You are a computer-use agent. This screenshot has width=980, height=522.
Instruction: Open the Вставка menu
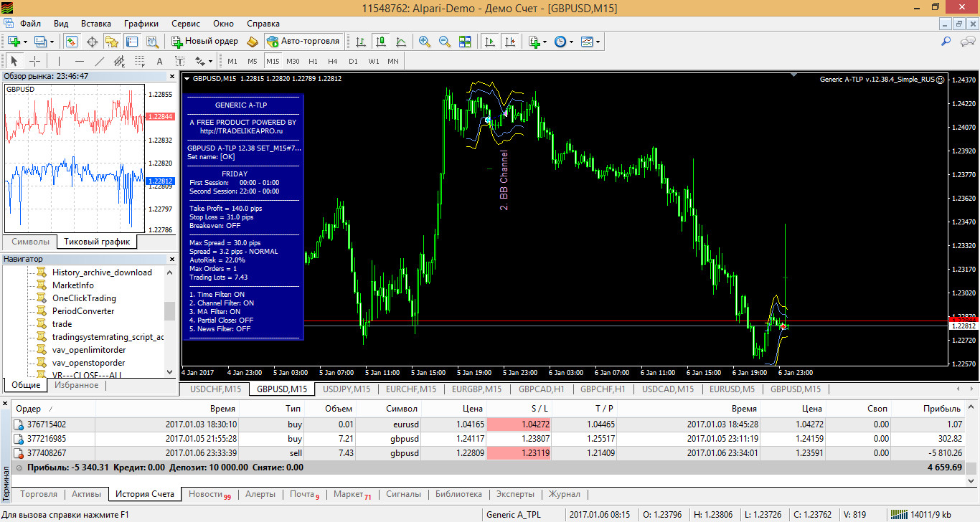click(x=96, y=24)
